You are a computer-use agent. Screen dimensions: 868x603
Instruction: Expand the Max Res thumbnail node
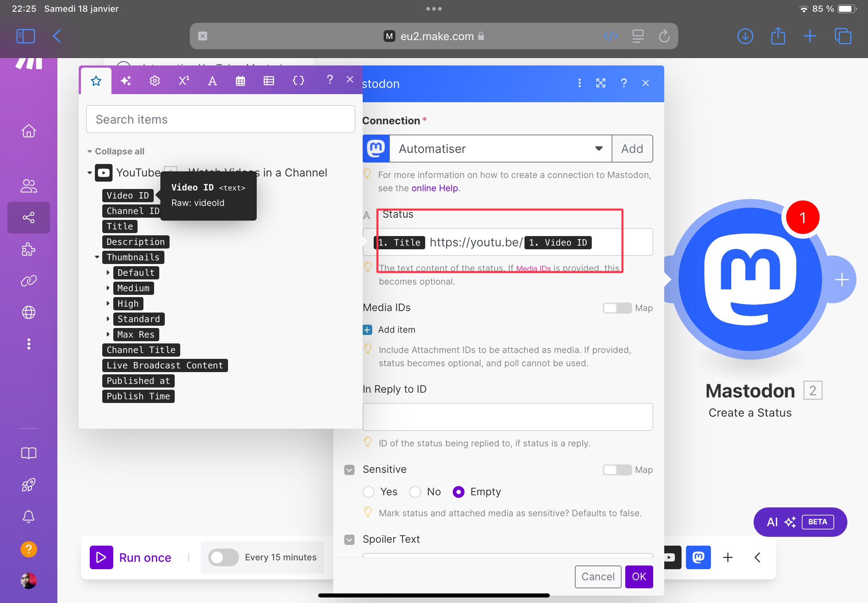click(108, 334)
